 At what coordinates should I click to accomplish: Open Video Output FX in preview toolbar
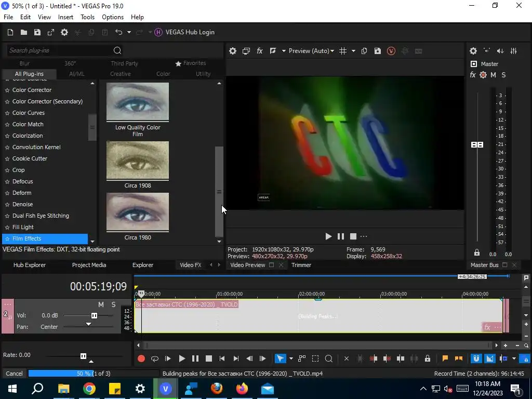260,51
